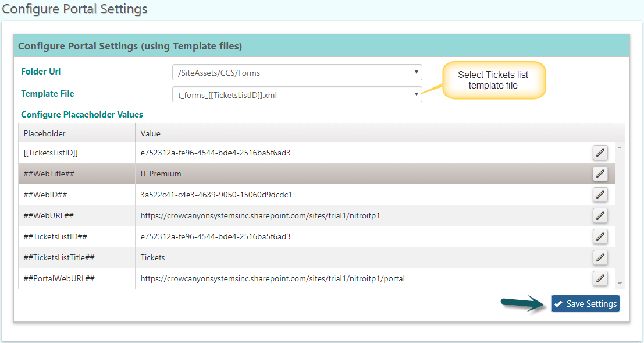
Task: Click pencil icon beside ##TicketsListTitle##
Action: click(x=600, y=257)
